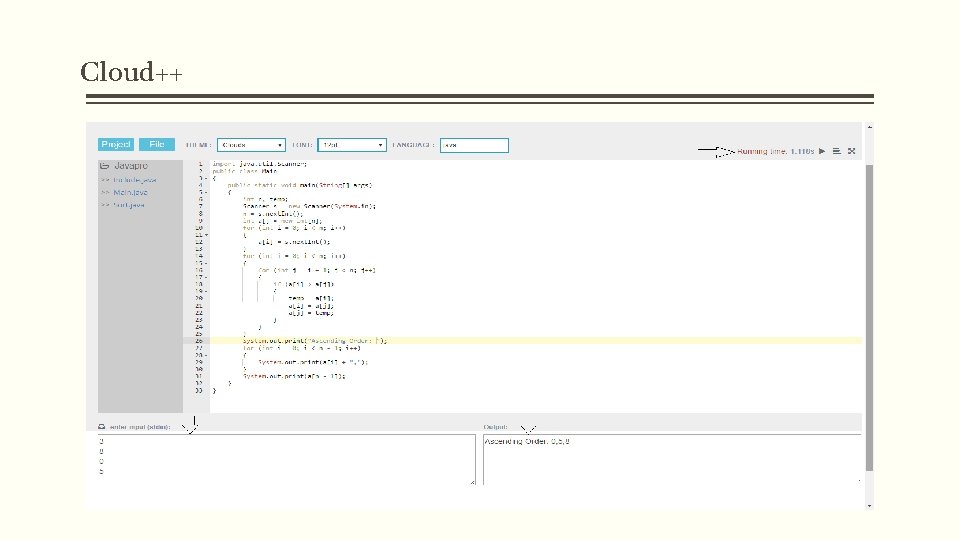This screenshot has width=960, height=540.
Task: Click the 'Running time: 1.110s' status text
Action: (x=775, y=151)
